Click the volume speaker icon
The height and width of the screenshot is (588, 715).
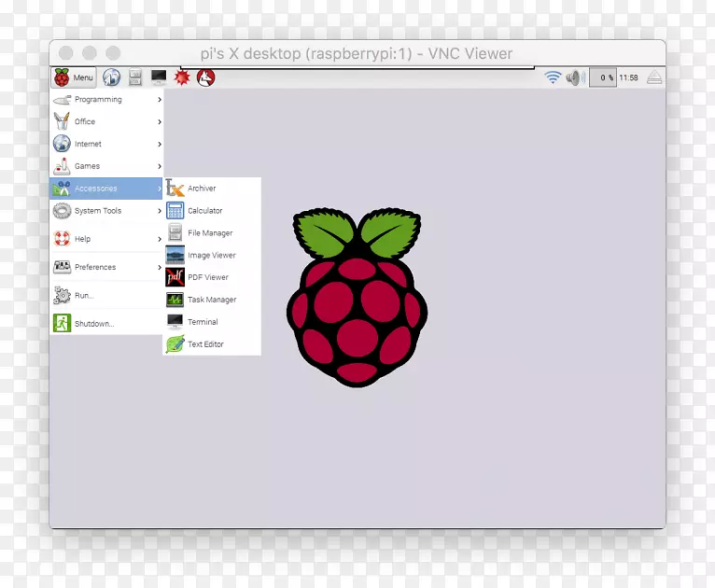(576, 77)
